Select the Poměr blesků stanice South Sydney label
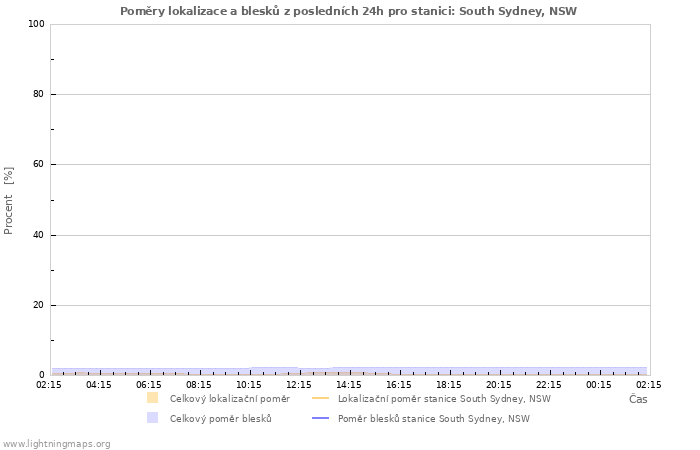The image size is (700, 450). click(433, 418)
